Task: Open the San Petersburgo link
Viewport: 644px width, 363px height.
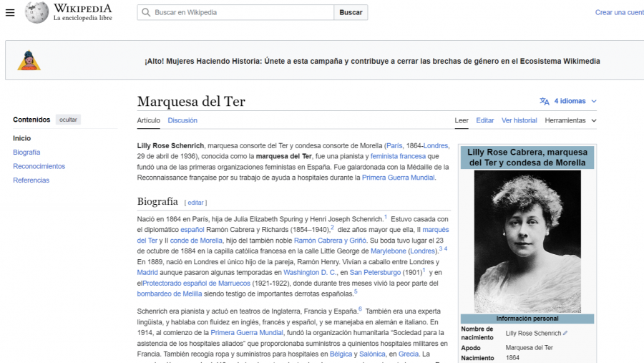Action: pos(375,273)
